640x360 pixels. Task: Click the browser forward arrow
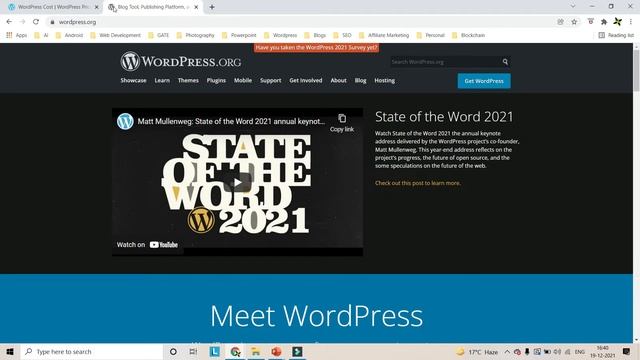pyautogui.click(x=22, y=22)
